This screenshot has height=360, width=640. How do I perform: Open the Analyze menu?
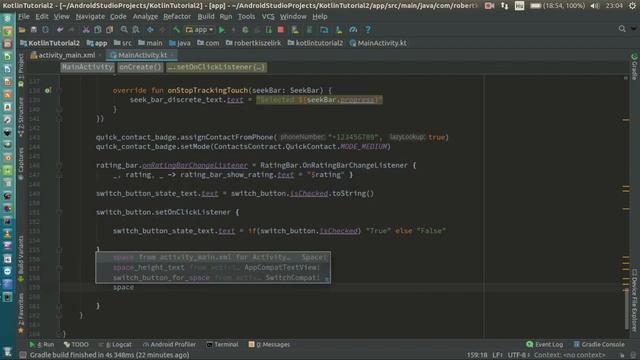145,16
